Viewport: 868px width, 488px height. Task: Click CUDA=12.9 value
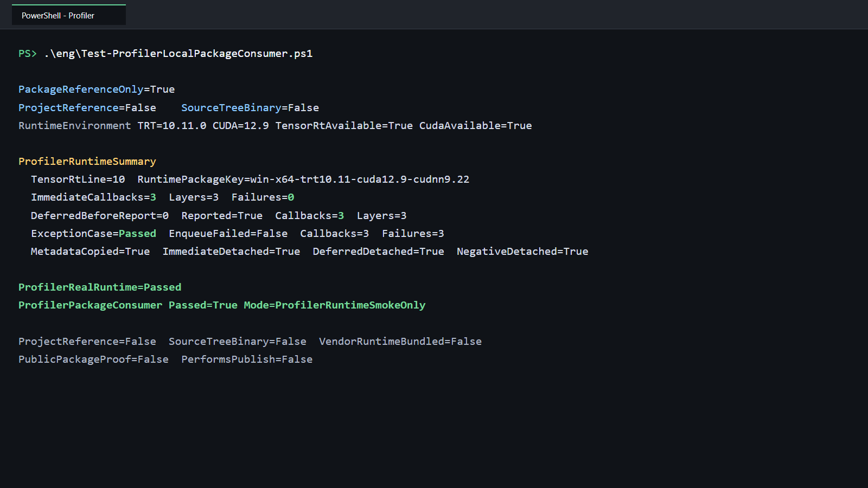(x=241, y=126)
